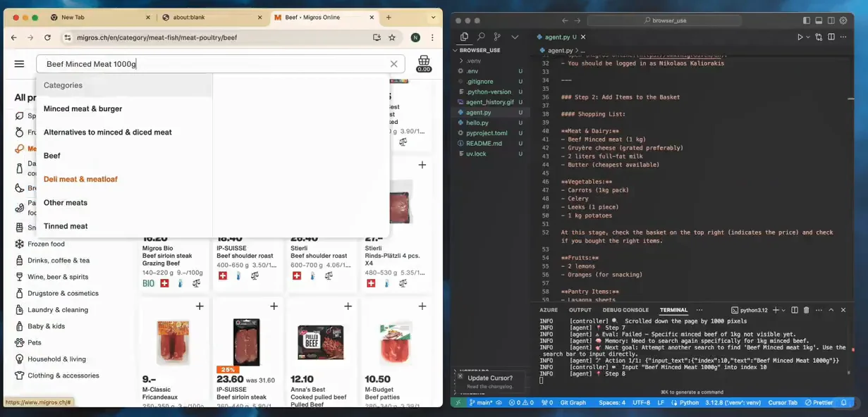Click the browser_use command search box
868x417 pixels.
click(664, 20)
